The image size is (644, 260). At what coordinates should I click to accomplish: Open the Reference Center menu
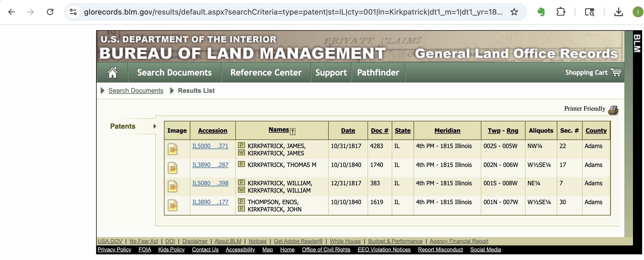(266, 73)
